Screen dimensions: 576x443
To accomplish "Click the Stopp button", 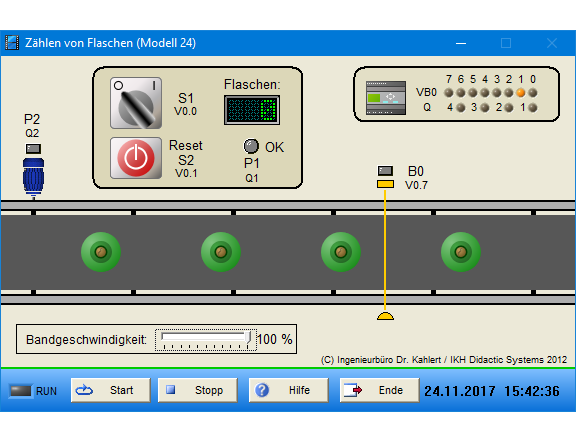I will point(198,390).
